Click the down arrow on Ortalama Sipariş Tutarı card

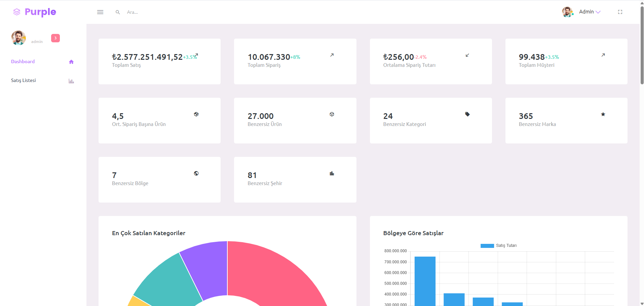coord(467,55)
